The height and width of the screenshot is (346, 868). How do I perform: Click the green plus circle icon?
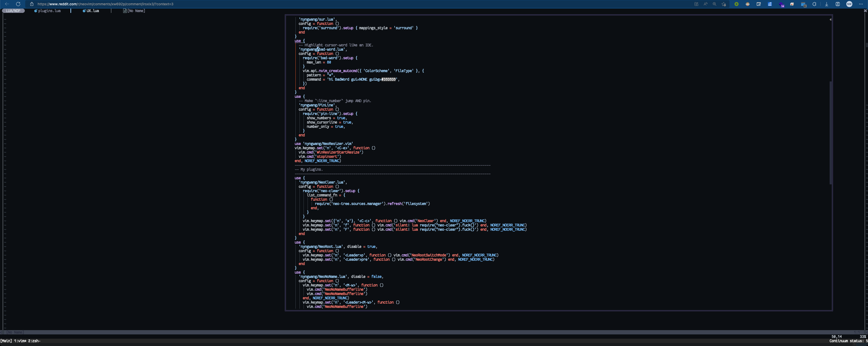(737, 4)
